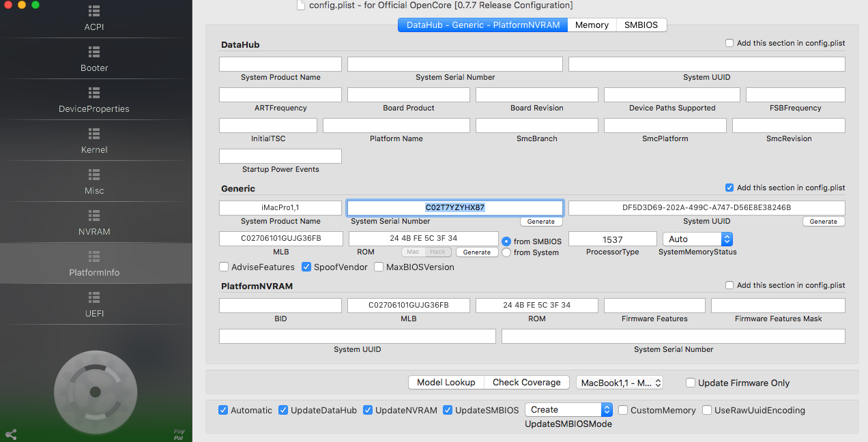
Task: Open the Misc sidebar icon
Action: [94, 175]
